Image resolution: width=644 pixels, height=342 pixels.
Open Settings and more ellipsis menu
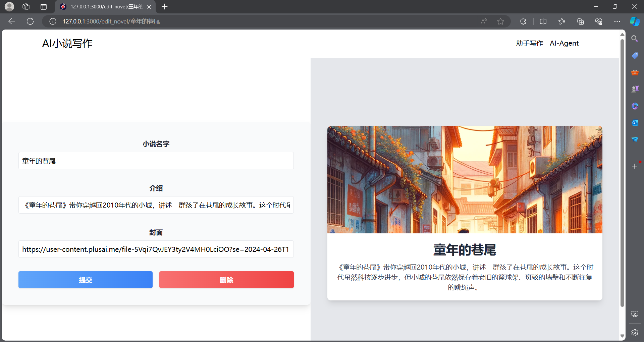pos(617,21)
